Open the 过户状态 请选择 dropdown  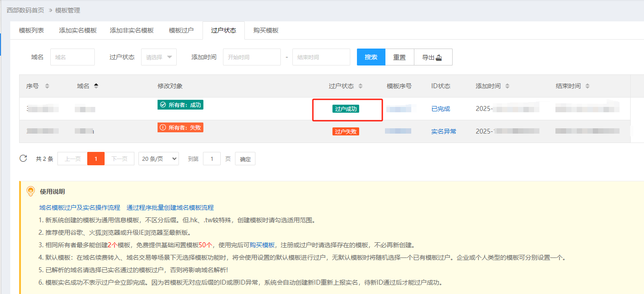[159, 57]
